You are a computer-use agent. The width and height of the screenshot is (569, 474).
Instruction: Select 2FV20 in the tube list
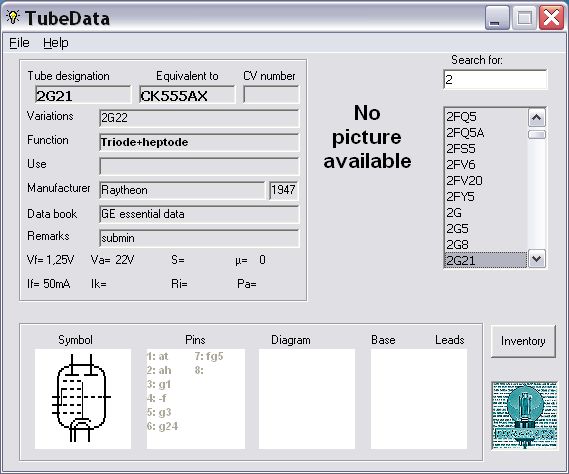pyautogui.click(x=486, y=181)
